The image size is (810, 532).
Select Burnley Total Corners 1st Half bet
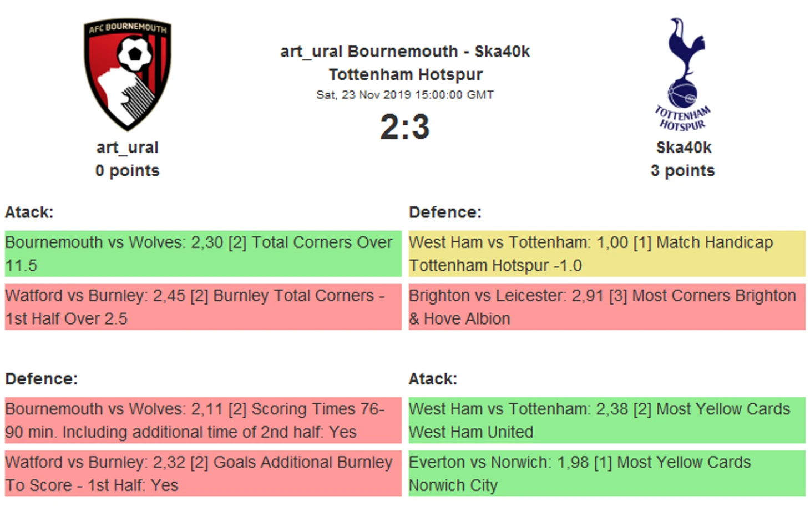[202, 307]
